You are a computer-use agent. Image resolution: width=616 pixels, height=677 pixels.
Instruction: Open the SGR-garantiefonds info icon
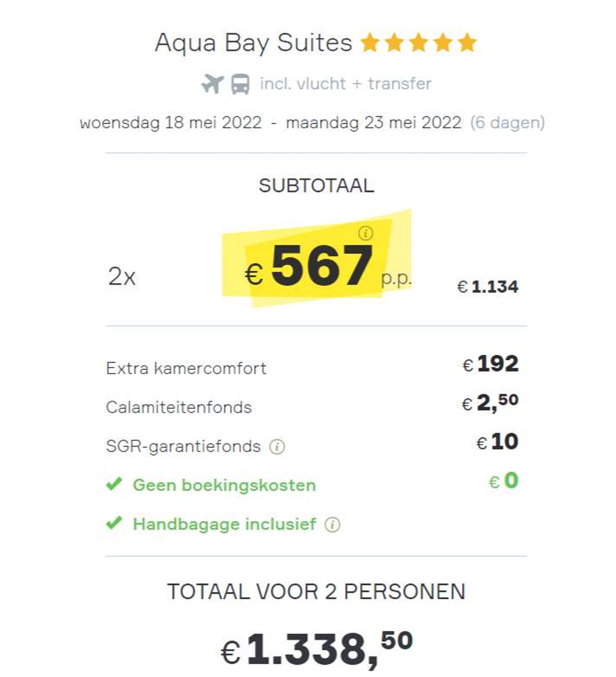point(277,447)
